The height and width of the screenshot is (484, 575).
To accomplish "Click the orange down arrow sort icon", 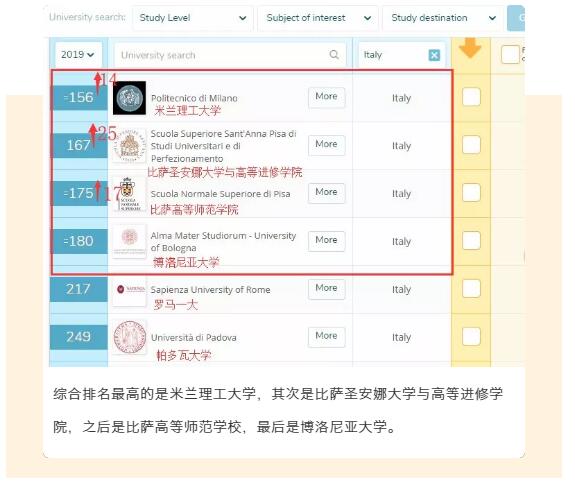I will [x=470, y=48].
